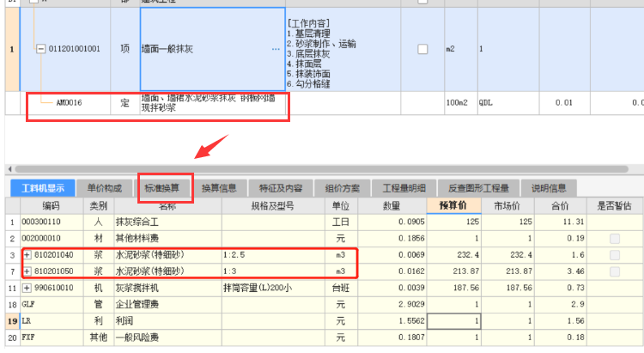This screenshot has width=644, height=353.
Task: Click the 合价 column header
Action: 560,206
